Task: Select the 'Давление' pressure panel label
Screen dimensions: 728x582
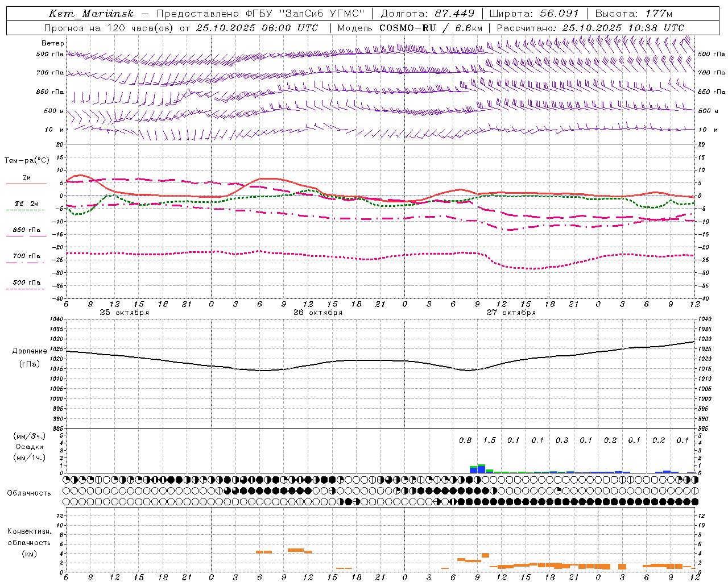Action: point(30,351)
